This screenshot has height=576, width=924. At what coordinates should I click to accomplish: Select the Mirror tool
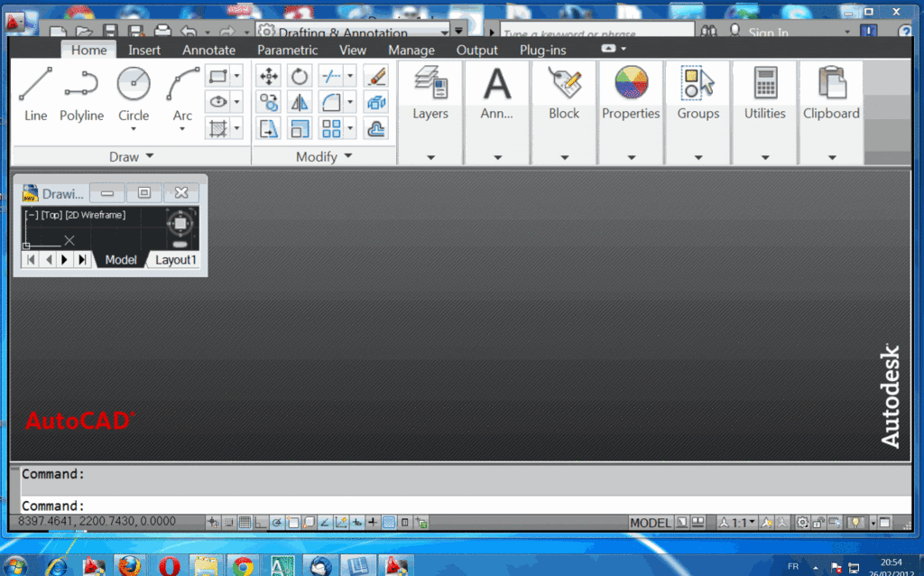click(300, 102)
